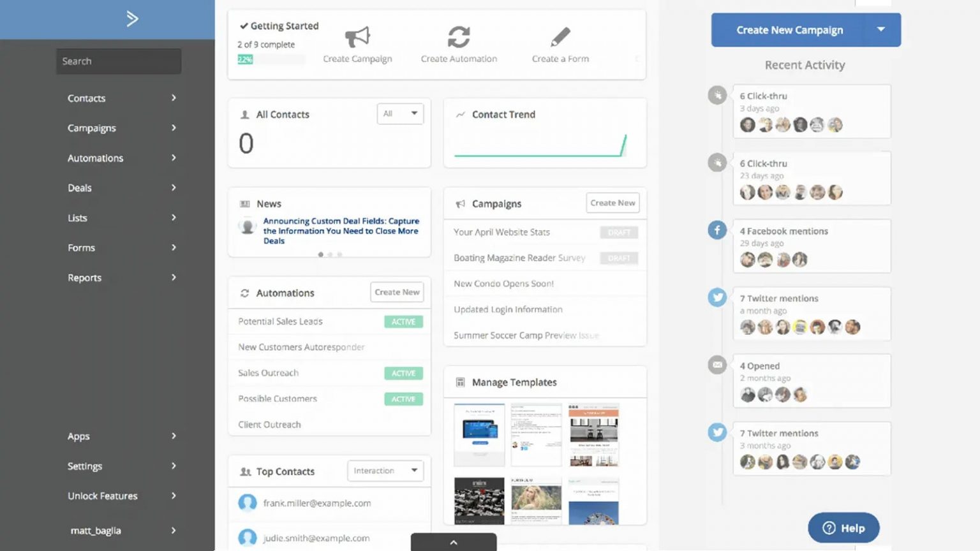The width and height of the screenshot is (980, 551).
Task: Open the Interaction dropdown in Top Contacts
Action: click(x=385, y=471)
